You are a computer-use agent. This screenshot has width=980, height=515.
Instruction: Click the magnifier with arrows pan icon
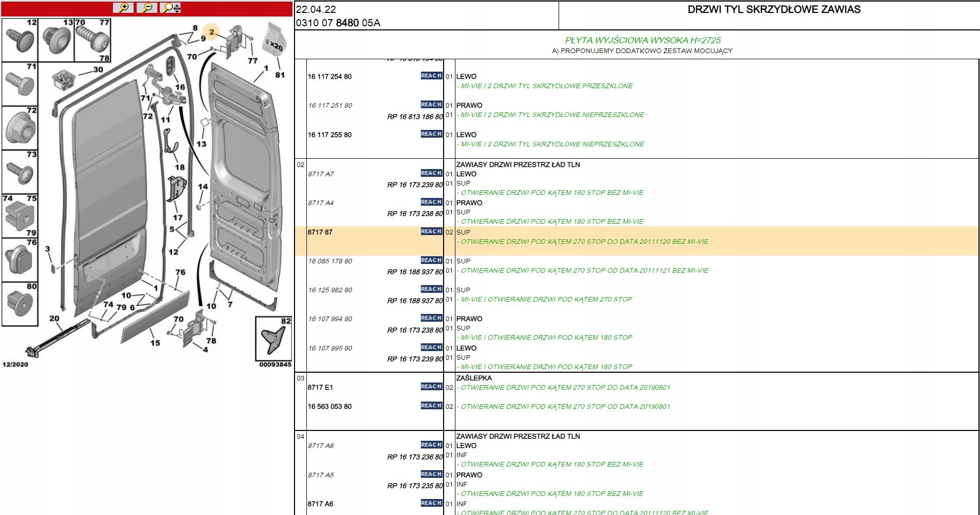(171, 8)
